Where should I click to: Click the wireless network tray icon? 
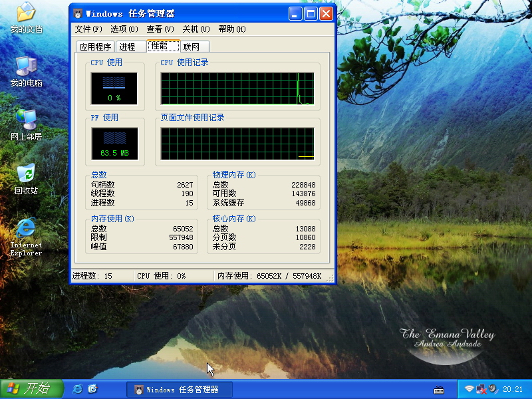tap(469, 389)
